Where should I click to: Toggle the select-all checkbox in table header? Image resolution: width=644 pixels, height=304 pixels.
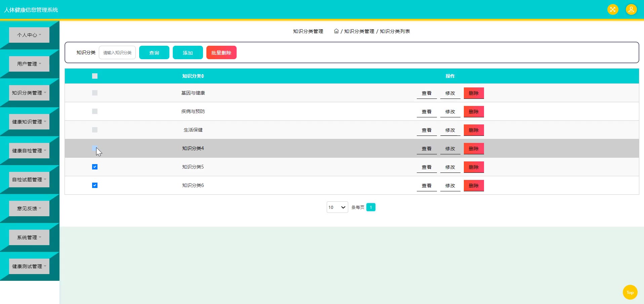point(95,76)
